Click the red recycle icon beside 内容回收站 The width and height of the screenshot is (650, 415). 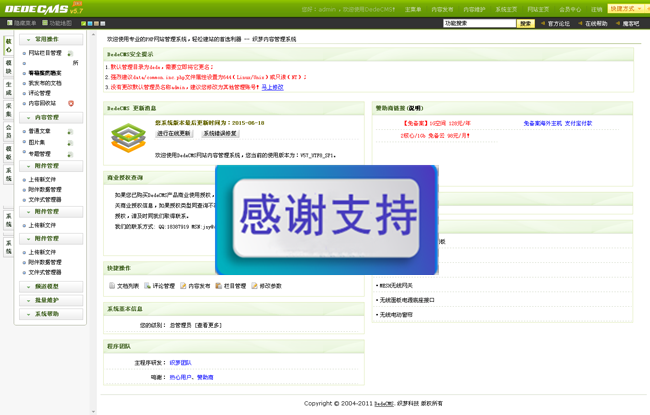coord(71,103)
